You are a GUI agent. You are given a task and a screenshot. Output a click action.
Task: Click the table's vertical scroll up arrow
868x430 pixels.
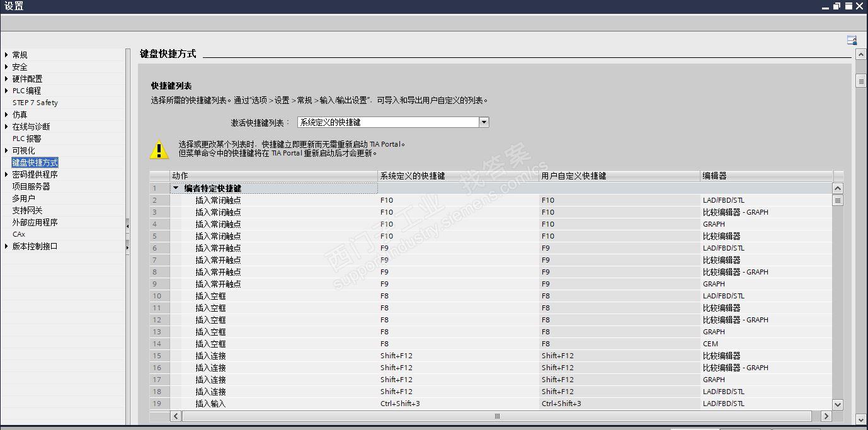pos(837,188)
